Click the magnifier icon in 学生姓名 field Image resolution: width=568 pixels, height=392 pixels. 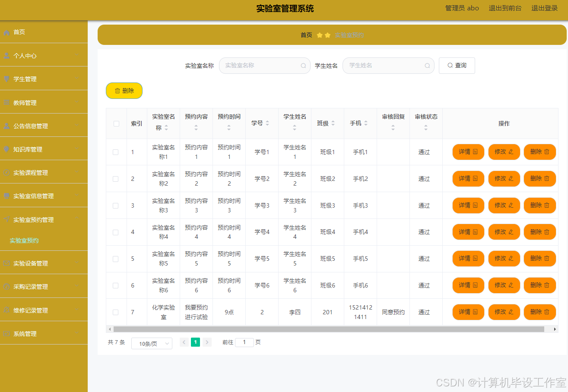click(x=427, y=65)
